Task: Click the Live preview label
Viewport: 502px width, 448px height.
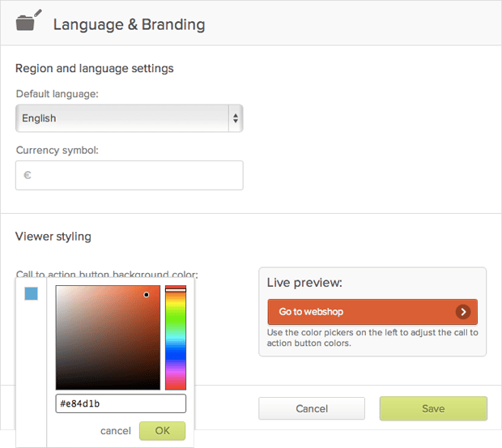Action: pos(304,283)
